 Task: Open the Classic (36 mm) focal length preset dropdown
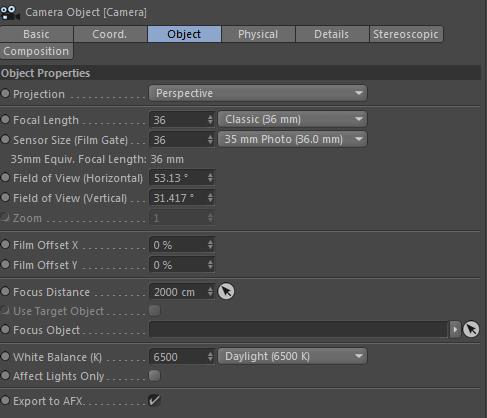click(292, 119)
